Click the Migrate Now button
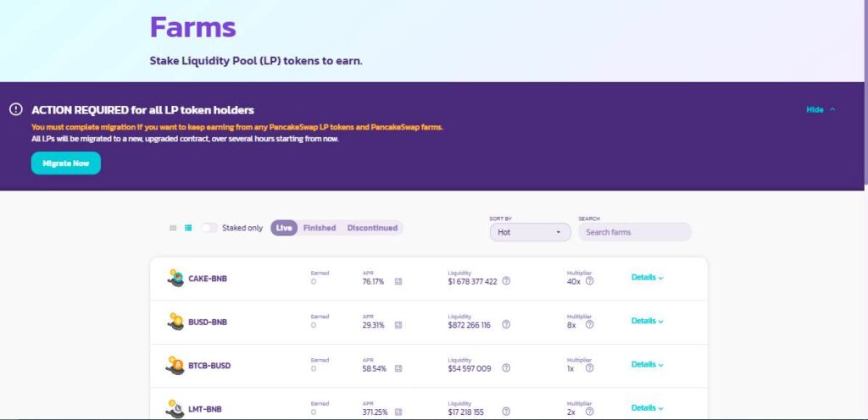The height and width of the screenshot is (420, 868). click(x=66, y=163)
